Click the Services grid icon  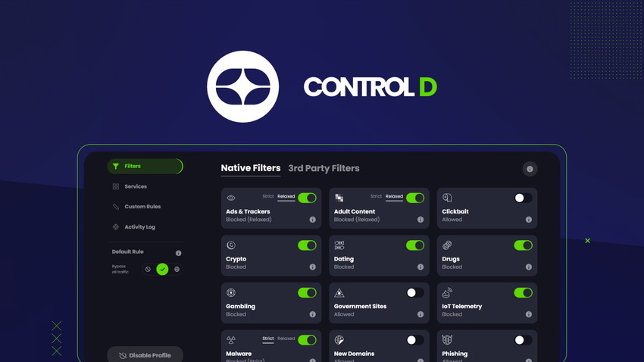point(115,186)
